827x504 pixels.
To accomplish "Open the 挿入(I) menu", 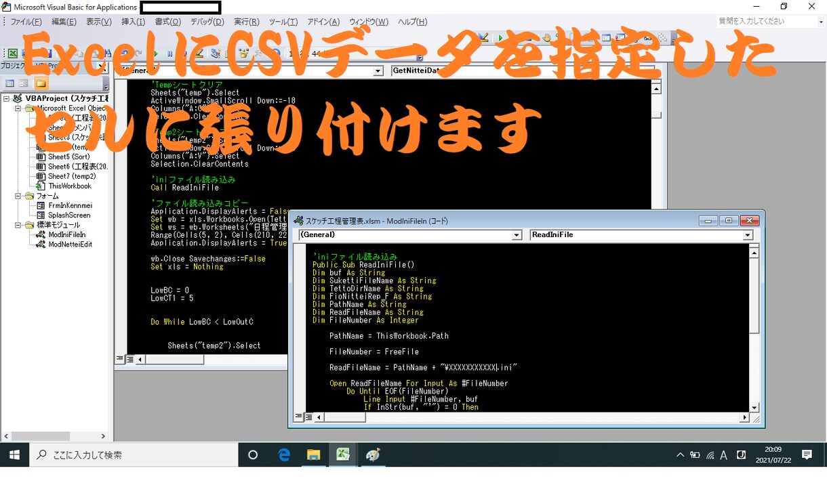I will tap(133, 22).
